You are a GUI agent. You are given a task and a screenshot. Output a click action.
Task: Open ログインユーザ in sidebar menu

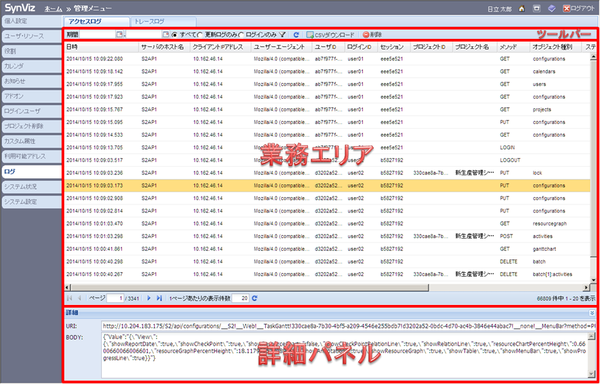31,111
